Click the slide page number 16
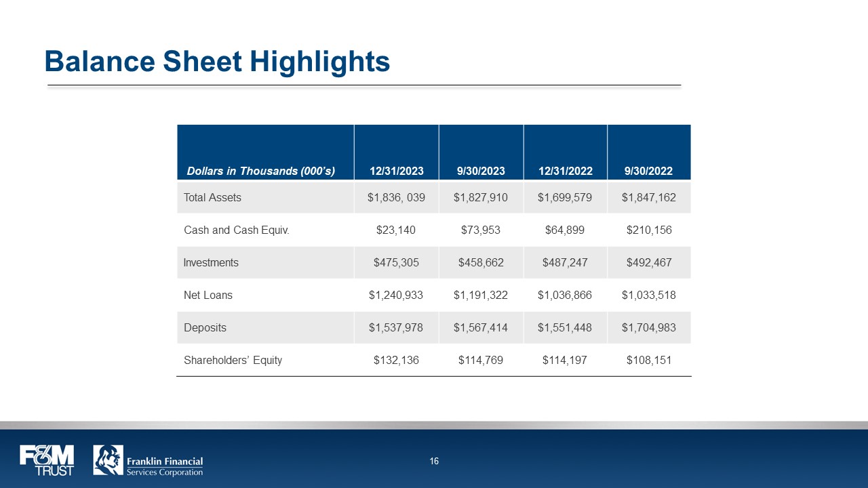868x488 pixels. pos(434,462)
